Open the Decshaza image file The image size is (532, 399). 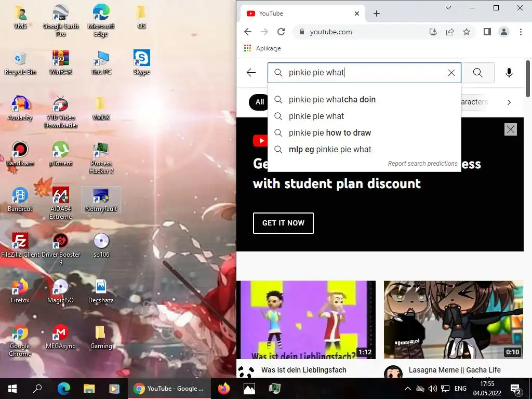101,292
